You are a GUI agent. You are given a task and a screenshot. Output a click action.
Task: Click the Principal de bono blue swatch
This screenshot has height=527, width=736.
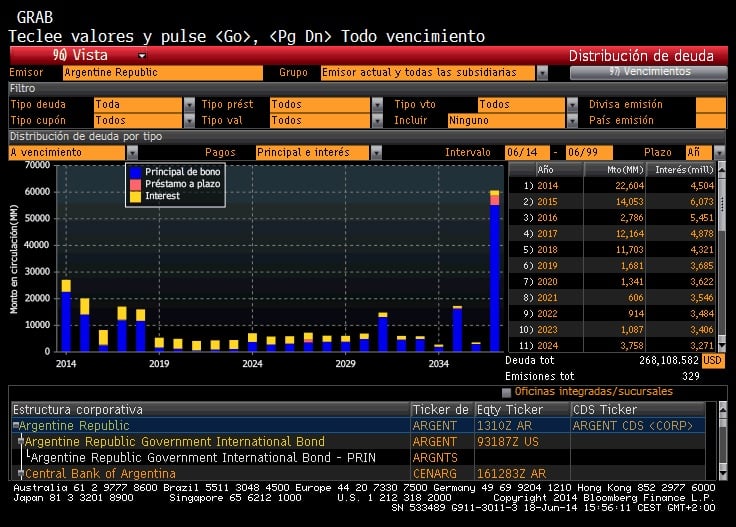136,172
